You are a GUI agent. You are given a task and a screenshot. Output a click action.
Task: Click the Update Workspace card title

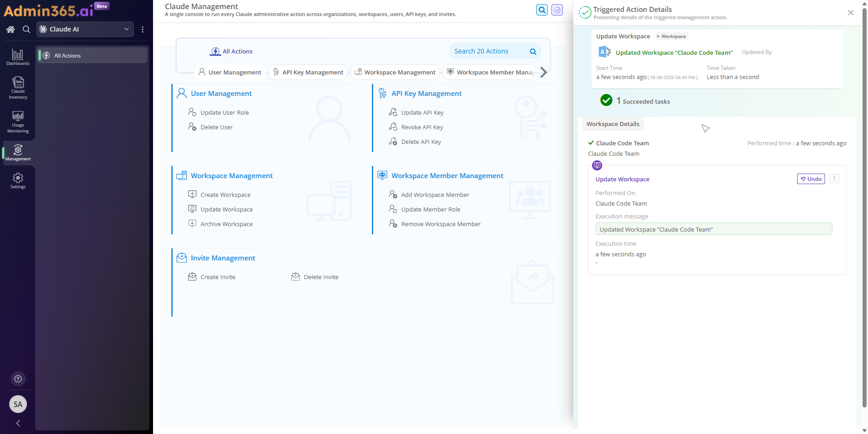click(x=622, y=179)
